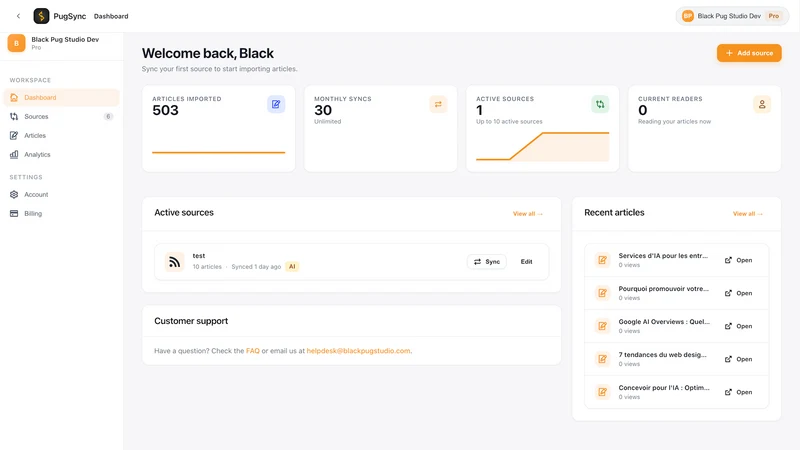Open the FAQ link
The height and width of the screenshot is (450, 800).
point(253,351)
